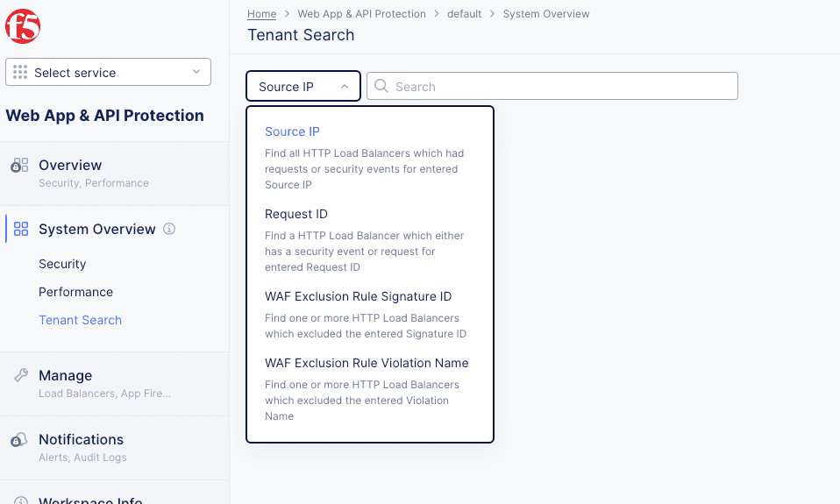Choose Source IP option in dropdown list
The image size is (840, 504).
[x=292, y=131]
